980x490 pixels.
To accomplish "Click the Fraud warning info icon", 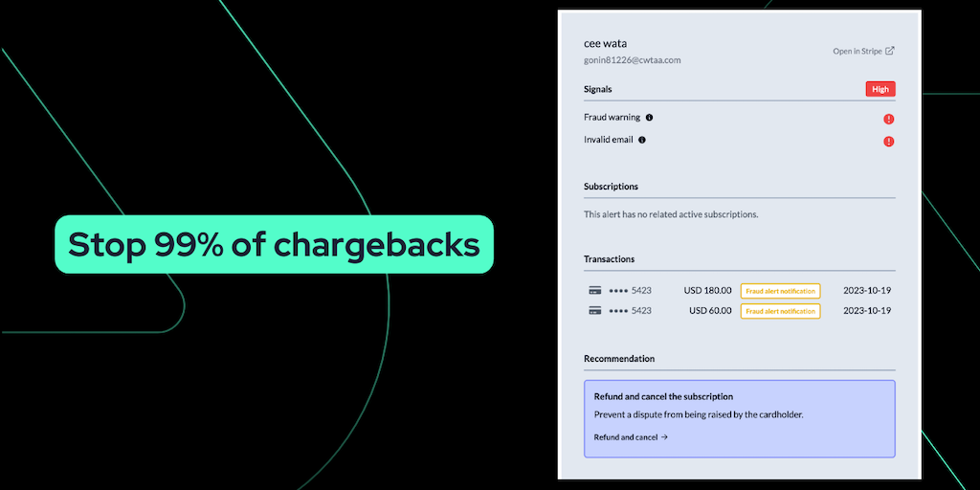I will (x=649, y=118).
